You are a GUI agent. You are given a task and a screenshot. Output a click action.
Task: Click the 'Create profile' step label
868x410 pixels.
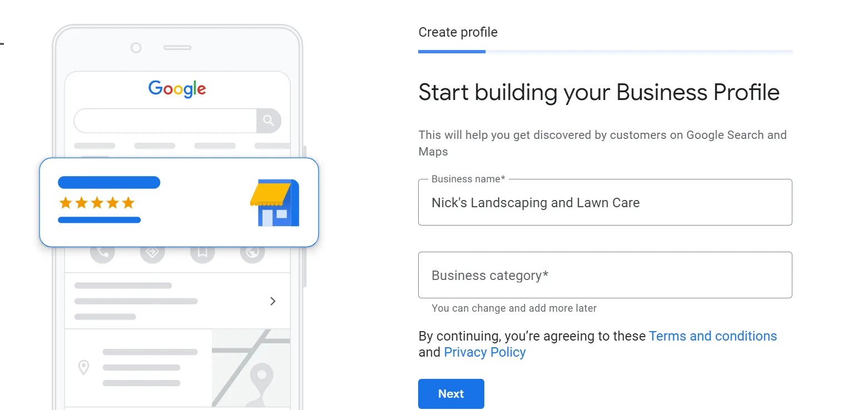click(x=458, y=32)
